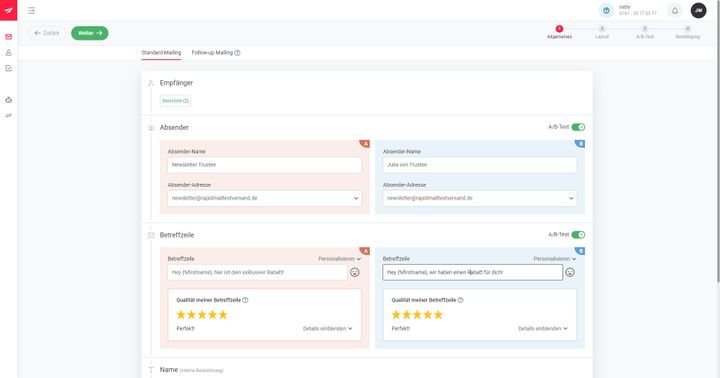Viewport: 720px width, 378px height.
Task: Click Absender-Name field containing Julia von Trustee
Action: [479, 165]
